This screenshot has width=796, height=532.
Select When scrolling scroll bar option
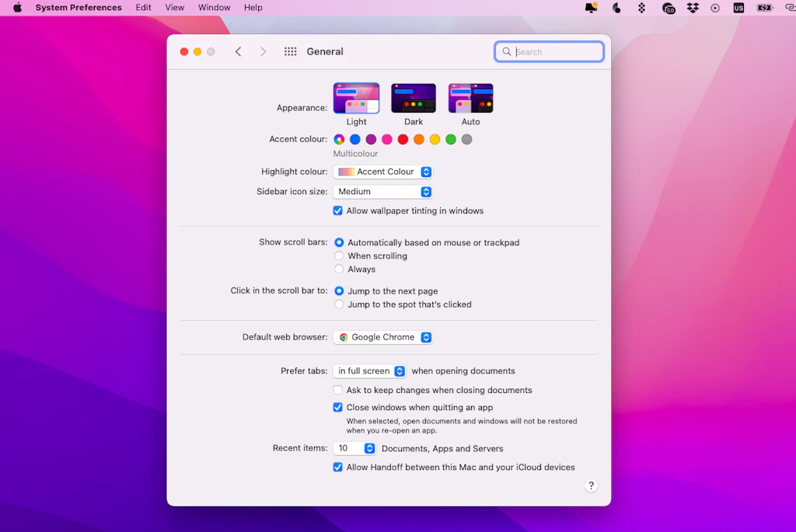[x=339, y=256]
